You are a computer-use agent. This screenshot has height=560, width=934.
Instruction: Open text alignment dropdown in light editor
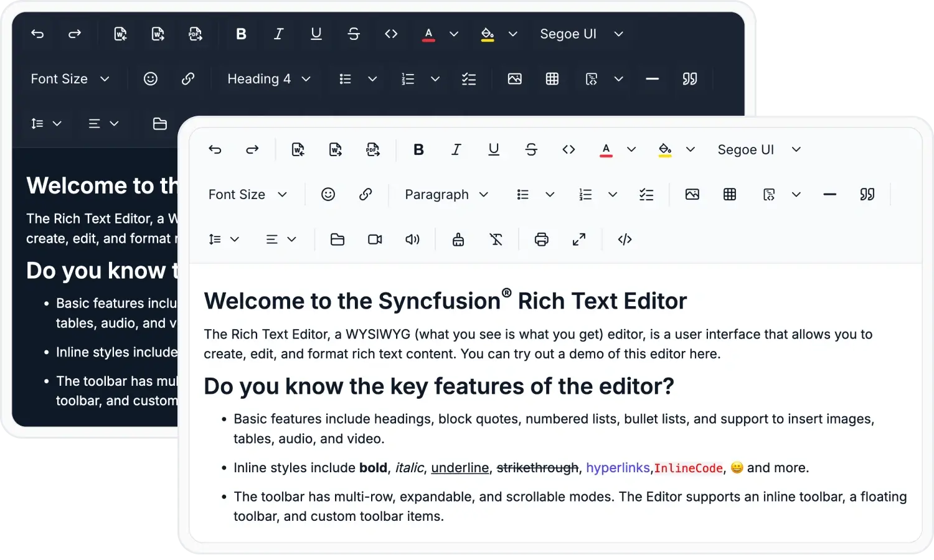click(x=281, y=240)
